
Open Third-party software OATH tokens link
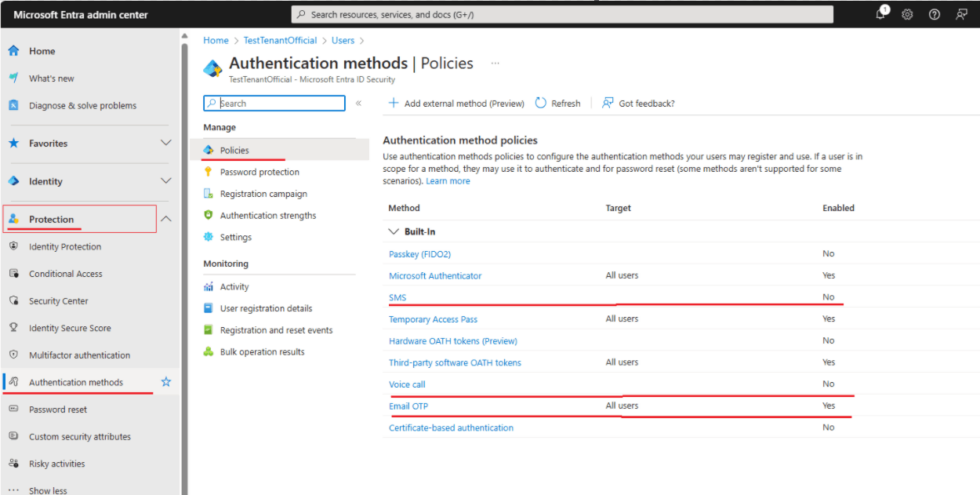455,362
